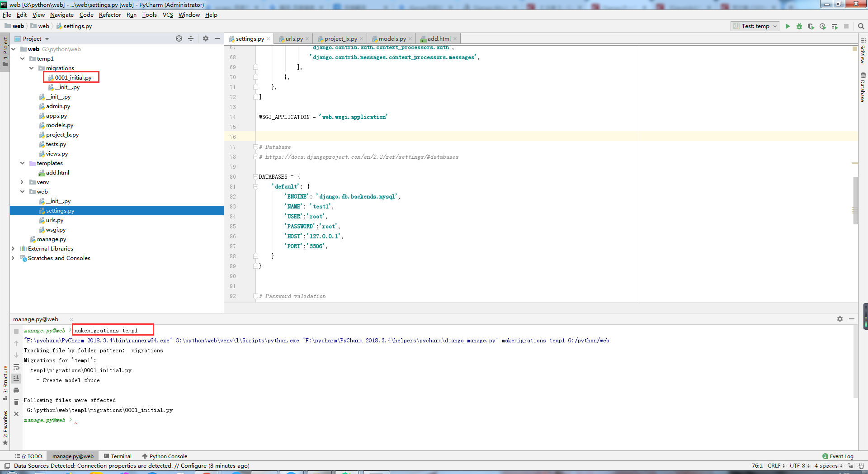Click cursor position 76:1 in status bar
868x474 pixels.
(x=757, y=465)
